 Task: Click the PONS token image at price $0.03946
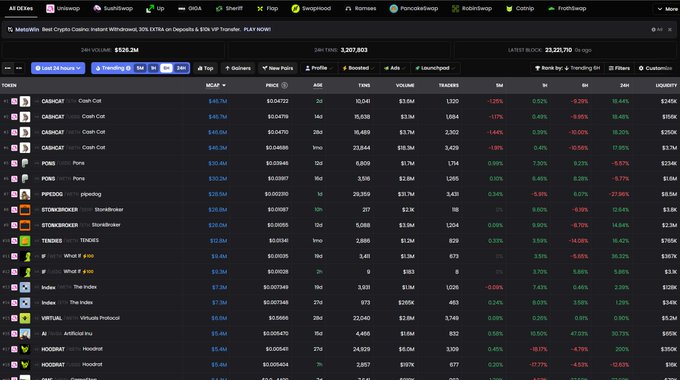pyautogui.click(x=25, y=163)
